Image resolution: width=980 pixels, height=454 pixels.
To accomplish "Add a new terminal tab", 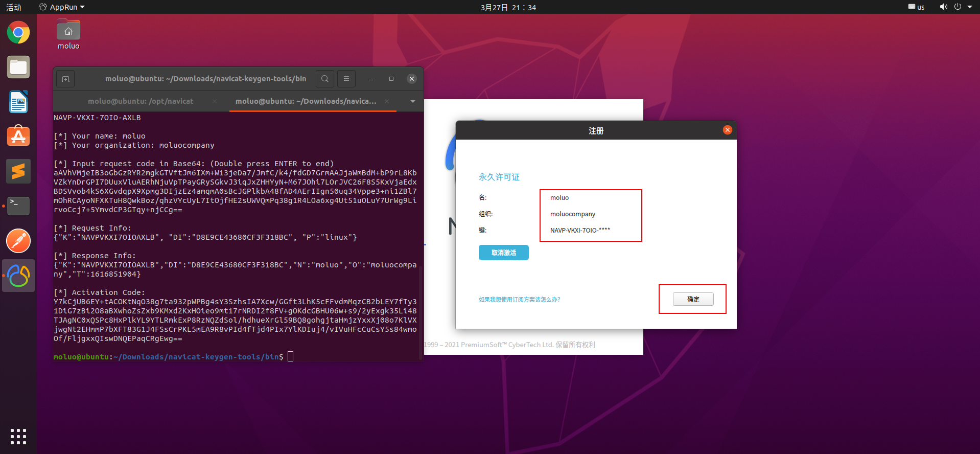I will (x=65, y=79).
